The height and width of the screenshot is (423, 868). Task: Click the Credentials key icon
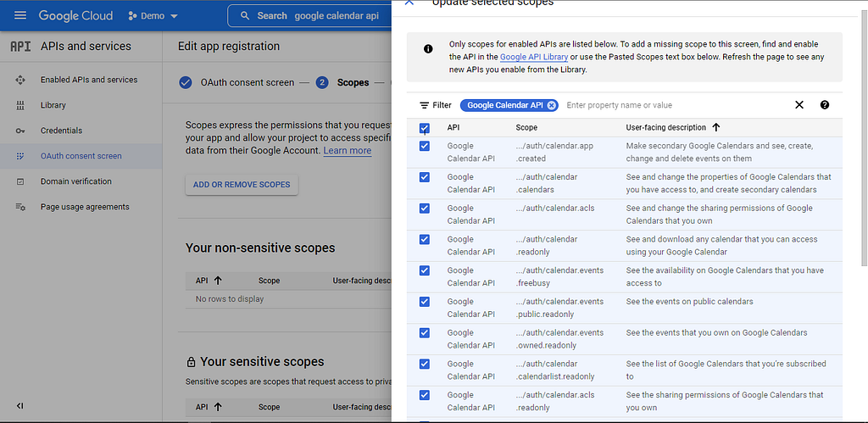pyautogui.click(x=20, y=131)
